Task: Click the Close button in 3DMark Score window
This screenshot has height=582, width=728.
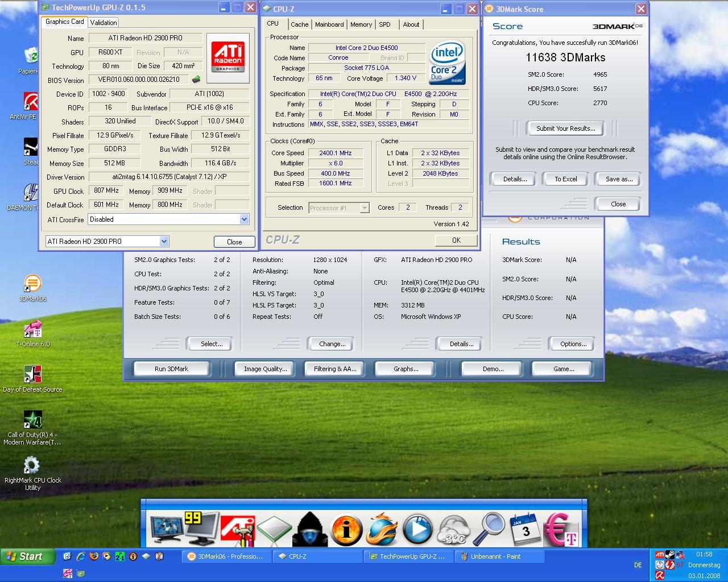Action: coord(618,204)
